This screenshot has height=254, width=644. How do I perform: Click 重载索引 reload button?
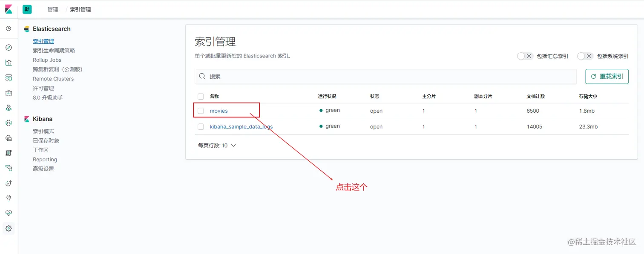tap(607, 77)
